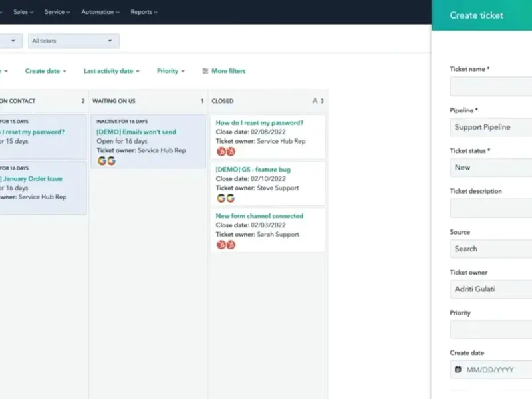Click the calendar icon in Create date field

tap(458, 369)
